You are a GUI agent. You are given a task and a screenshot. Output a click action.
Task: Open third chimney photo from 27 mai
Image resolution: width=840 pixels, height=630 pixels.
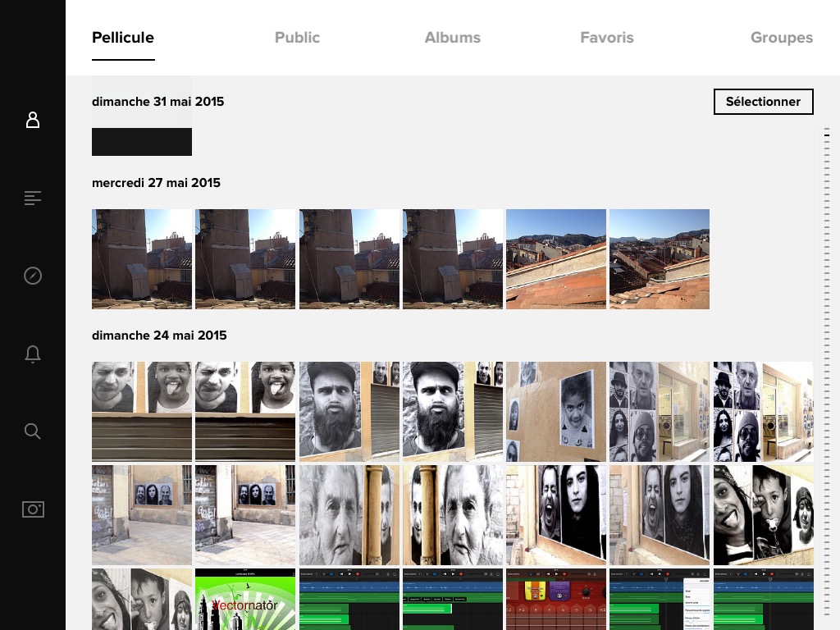tap(349, 259)
